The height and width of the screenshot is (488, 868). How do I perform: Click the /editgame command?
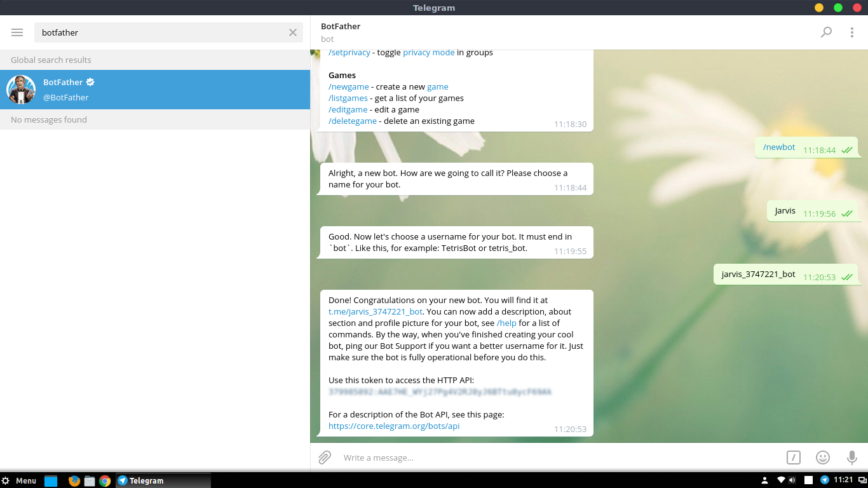(348, 110)
